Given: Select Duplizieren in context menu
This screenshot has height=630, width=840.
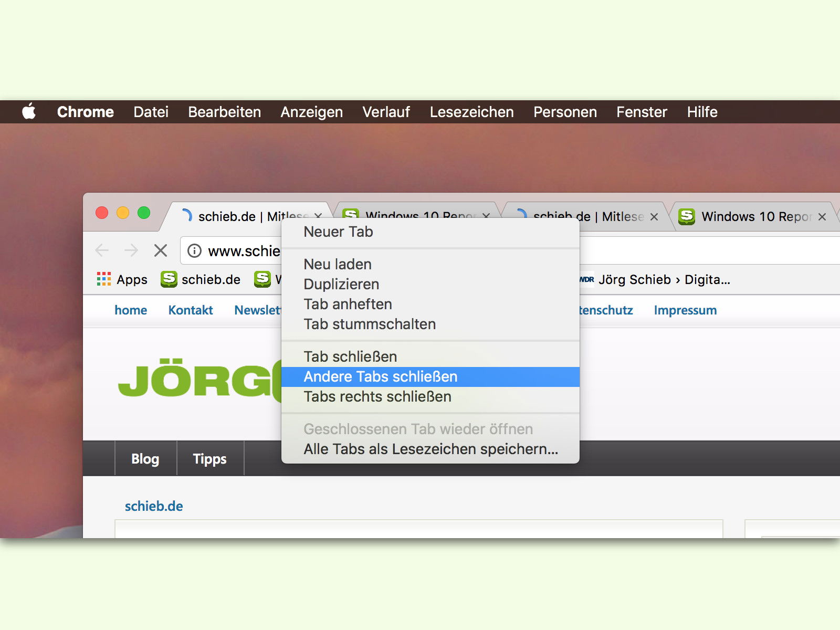Looking at the screenshot, I should pos(430,284).
